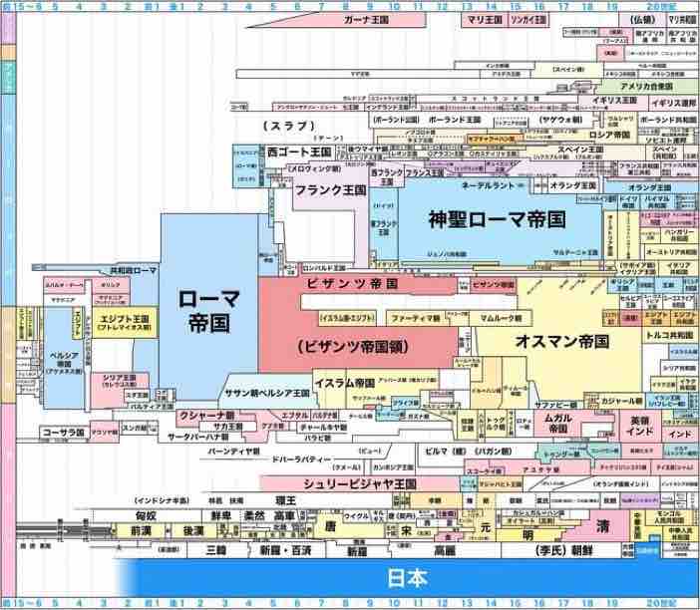Select the 唐 dynasty block

click(330, 526)
